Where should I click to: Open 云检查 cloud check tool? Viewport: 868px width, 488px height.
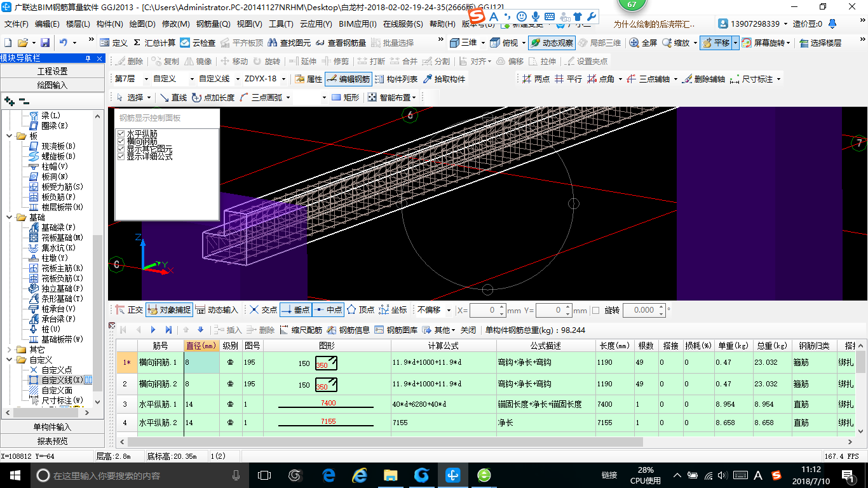[198, 43]
